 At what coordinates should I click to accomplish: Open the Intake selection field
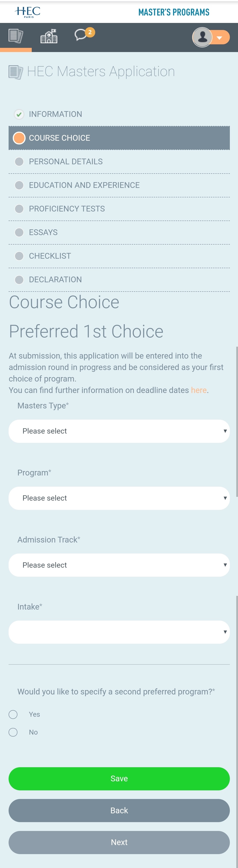(119, 632)
